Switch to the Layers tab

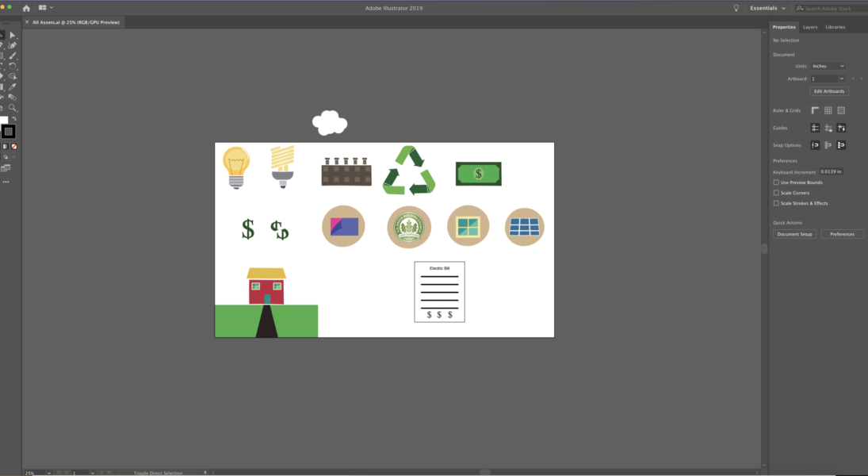point(810,26)
